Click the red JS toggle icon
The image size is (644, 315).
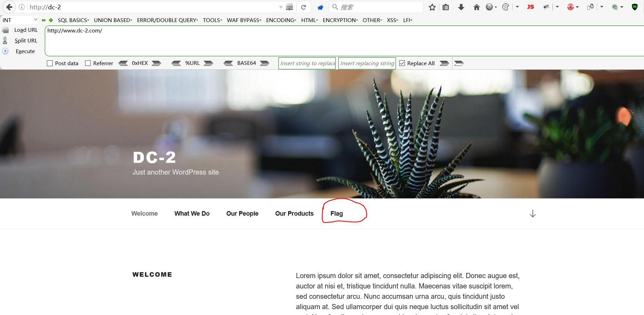point(531,7)
